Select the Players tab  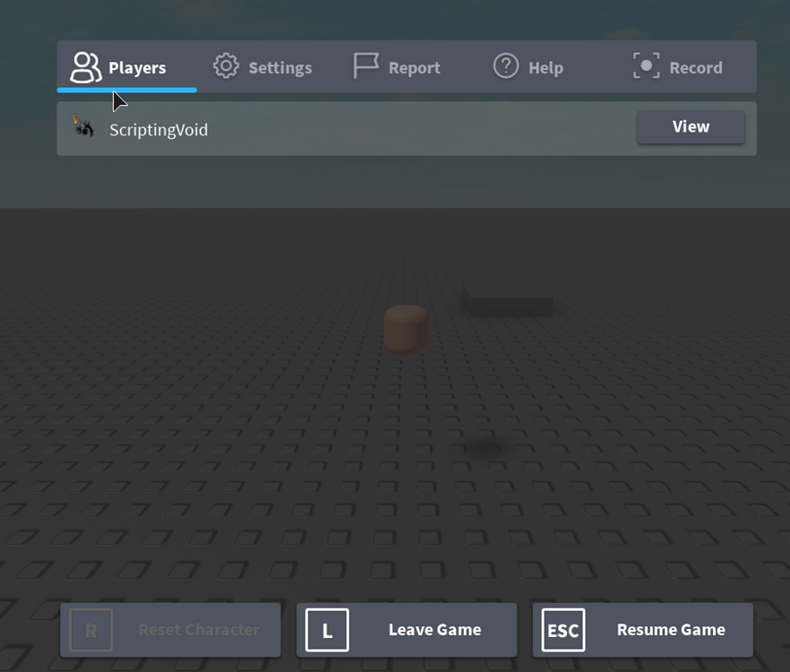tap(125, 66)
